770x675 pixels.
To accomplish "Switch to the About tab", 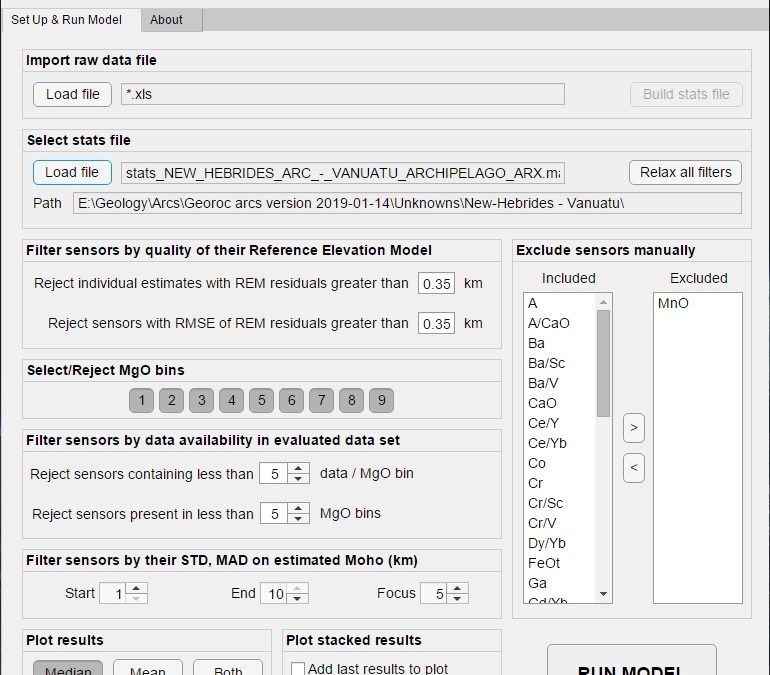I will point(166,19).
